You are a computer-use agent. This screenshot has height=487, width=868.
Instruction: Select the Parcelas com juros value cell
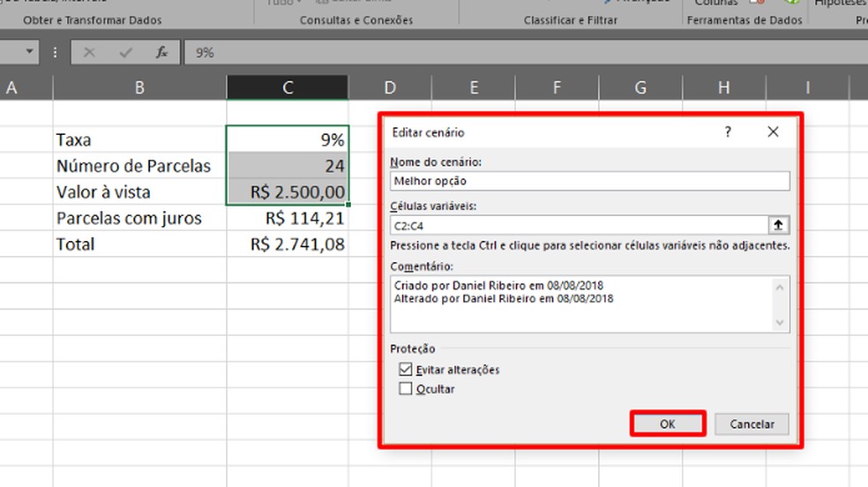tap(288, 218)
